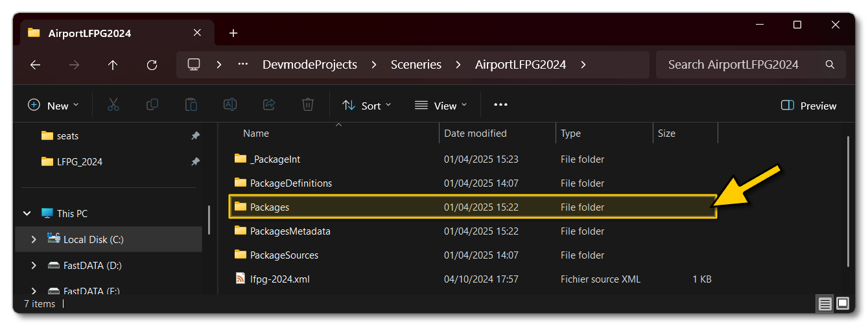868x326 pixels.
Task: Open pinned seats folder in sidebar
Action: 67,135
